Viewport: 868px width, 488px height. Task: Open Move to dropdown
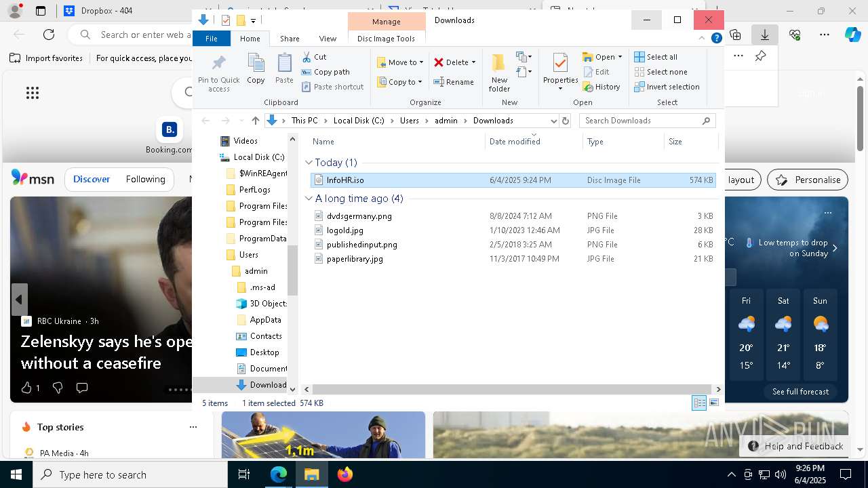400,62
